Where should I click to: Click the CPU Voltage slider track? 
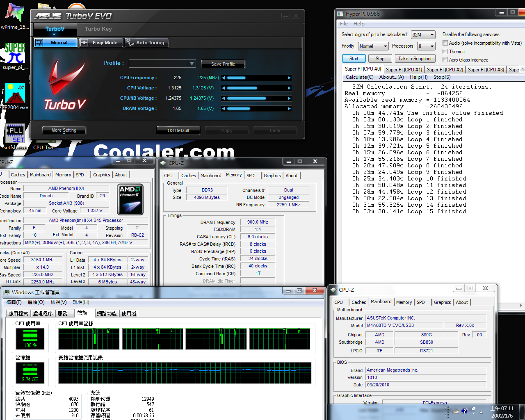[x=256, y=88]
